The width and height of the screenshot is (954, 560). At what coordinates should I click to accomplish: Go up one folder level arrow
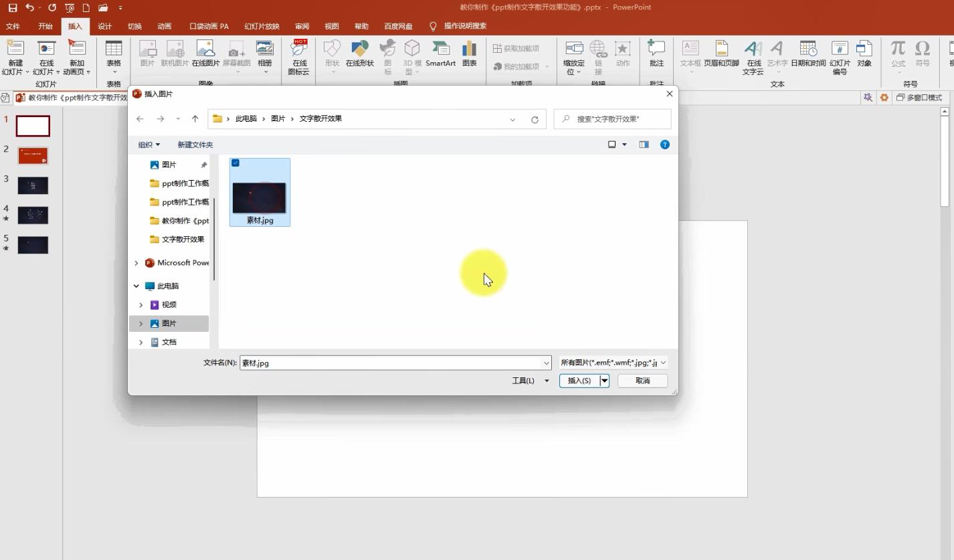195,119
